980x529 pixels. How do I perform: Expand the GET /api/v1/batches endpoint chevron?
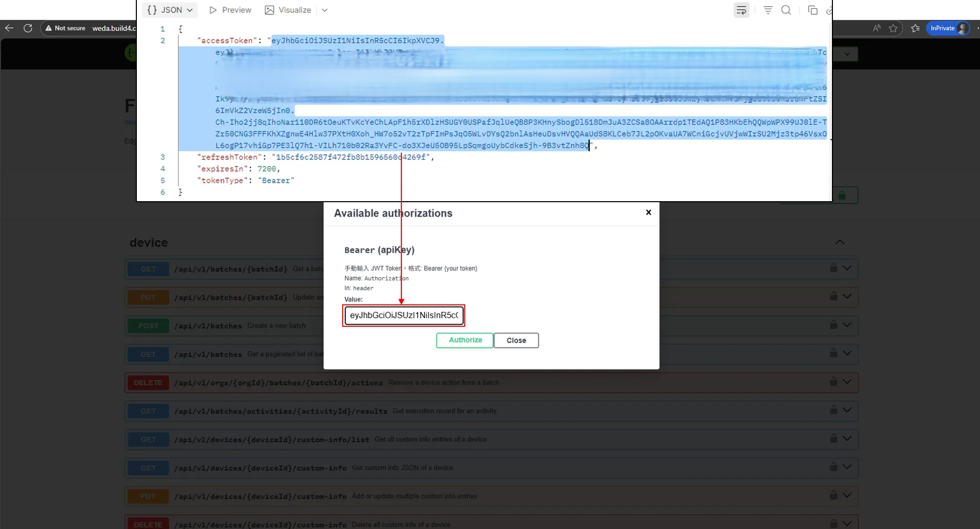click(847, 352)
